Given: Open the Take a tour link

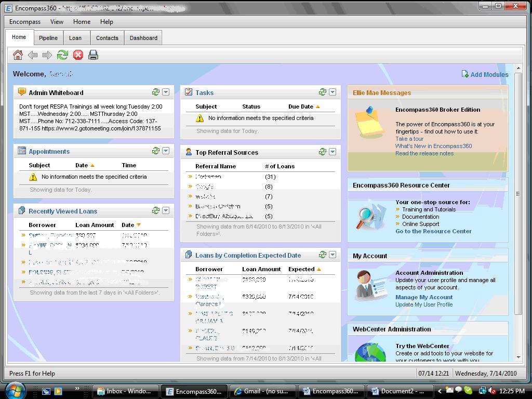Looking at the screenshot, I should (x=409, y=139).
